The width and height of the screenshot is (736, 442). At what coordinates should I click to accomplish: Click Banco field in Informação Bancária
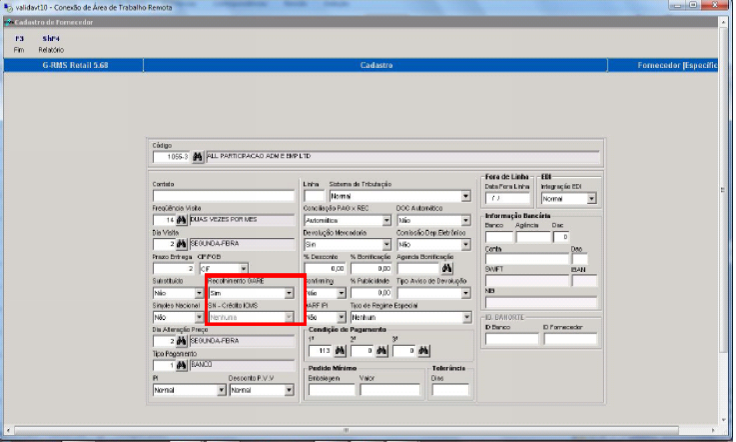point(498,237)
